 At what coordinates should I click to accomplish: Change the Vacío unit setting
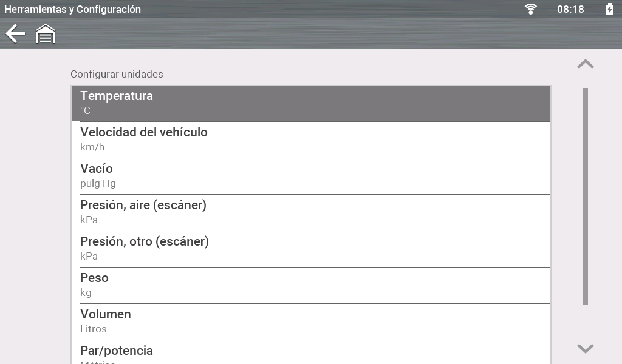(x=310, y=176)
